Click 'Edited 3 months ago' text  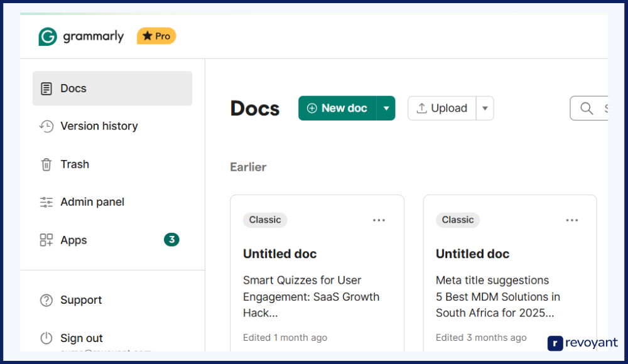(x=481, y=338)
